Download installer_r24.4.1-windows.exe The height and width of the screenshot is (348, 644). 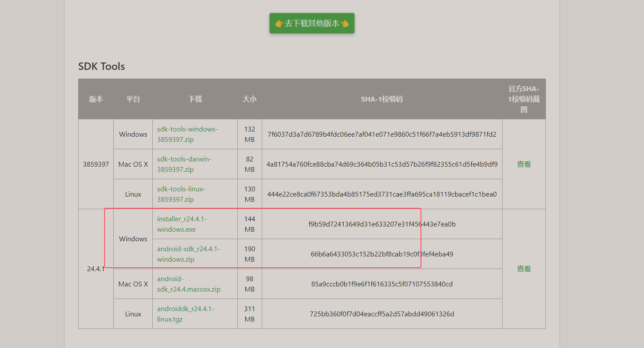[182, 224]
